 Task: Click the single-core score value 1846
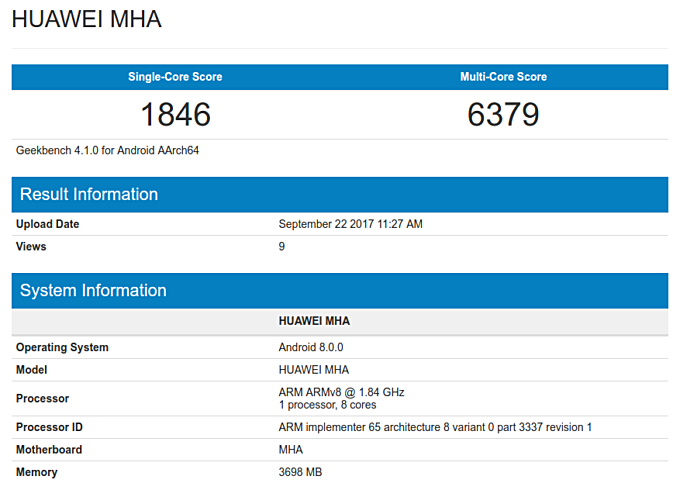[175, 114]
